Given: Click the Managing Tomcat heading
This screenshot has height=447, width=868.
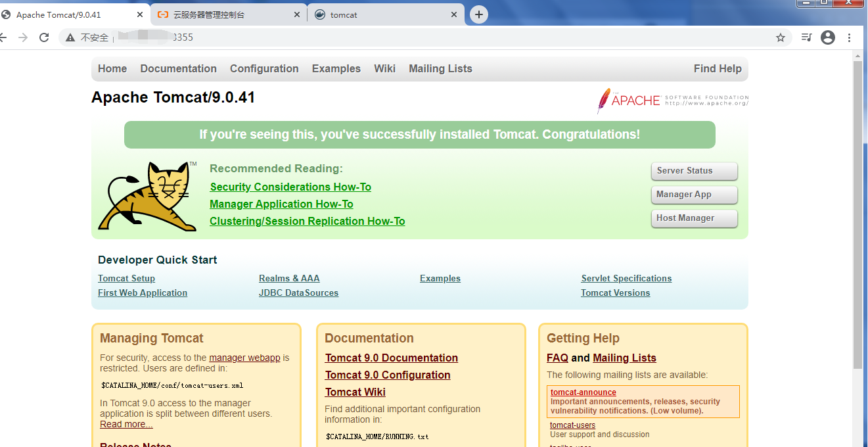Looking at the screenshot, I should [152, 339].
